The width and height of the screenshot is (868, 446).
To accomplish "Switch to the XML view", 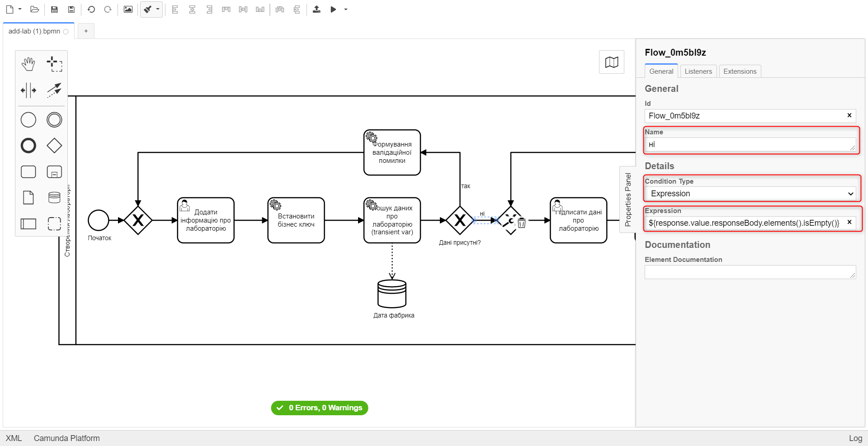I will coord(14,438).
